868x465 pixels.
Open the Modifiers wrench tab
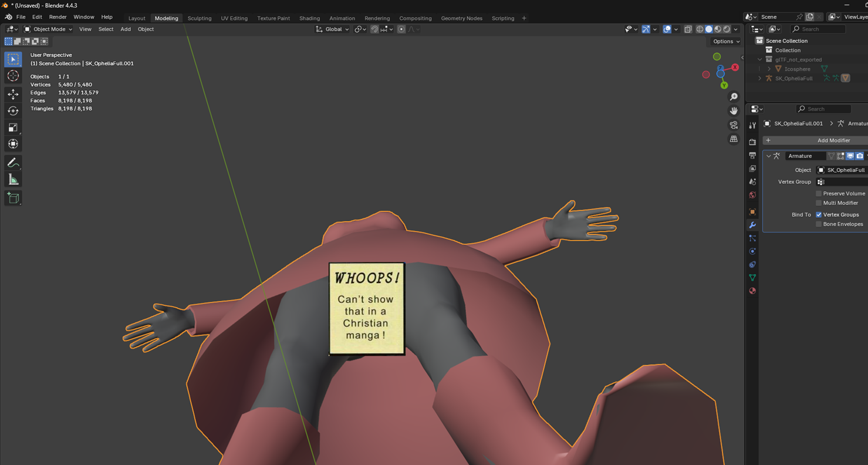752,225
